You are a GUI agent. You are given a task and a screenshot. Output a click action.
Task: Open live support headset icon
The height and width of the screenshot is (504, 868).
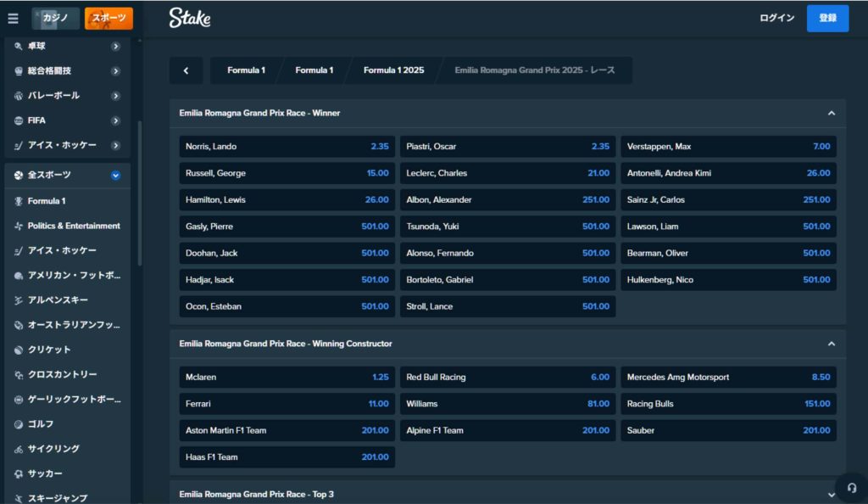coord(851,488)
